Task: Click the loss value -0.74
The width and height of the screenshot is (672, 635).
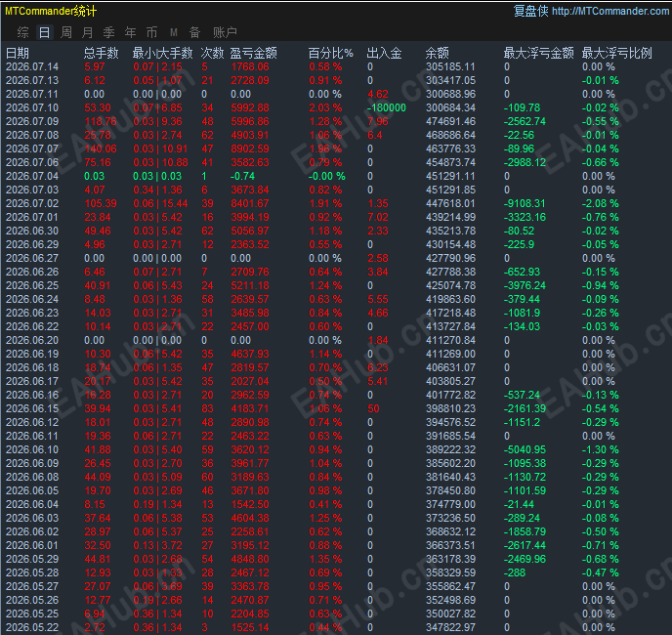Action: pyautogui.click(x=242, y=176)
